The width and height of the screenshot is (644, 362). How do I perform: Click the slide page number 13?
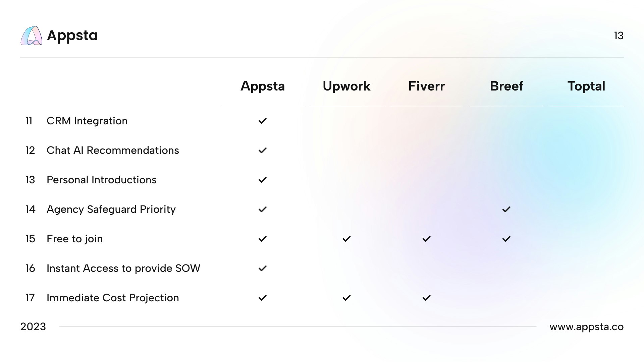[619, 36]
